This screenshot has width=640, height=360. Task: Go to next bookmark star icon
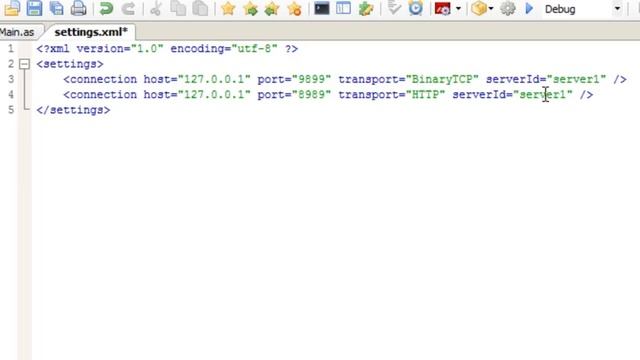tap(250, 9)
